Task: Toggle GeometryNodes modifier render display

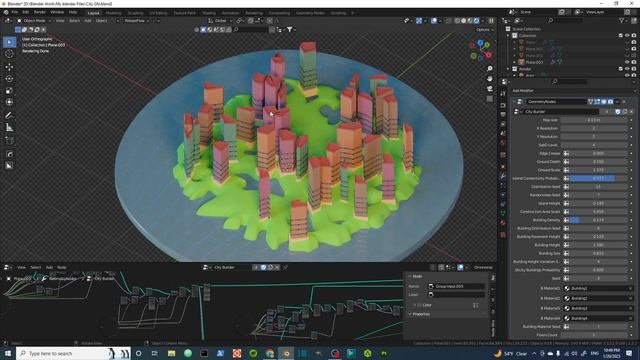Action: click(610, 102)
